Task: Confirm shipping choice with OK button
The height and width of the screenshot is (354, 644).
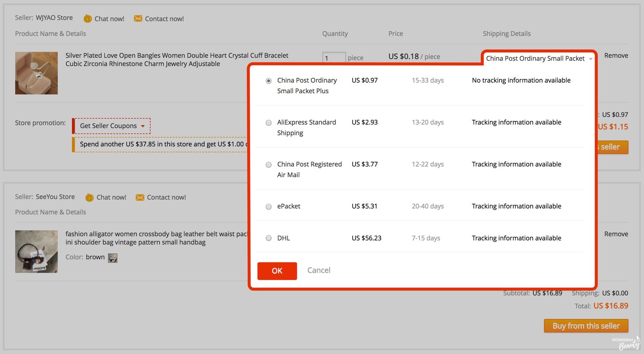Action: pos(277,271)
